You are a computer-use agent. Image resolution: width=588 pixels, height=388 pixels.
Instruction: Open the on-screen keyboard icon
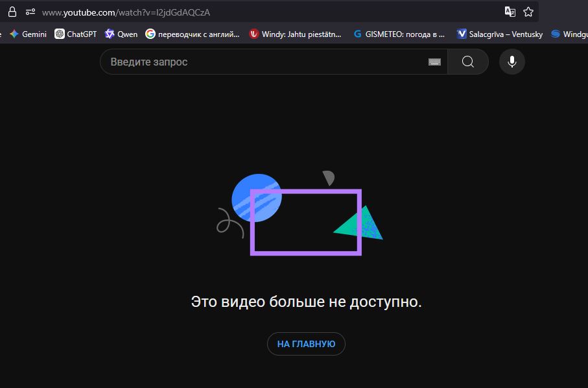(434, 62)
